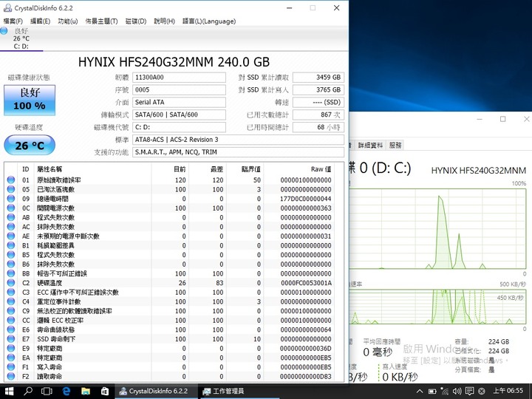Image resolution: width=532 pixels, height=399 pixels.
Task: Open the 磁碟(D) menu
Action: click(136, 21)
